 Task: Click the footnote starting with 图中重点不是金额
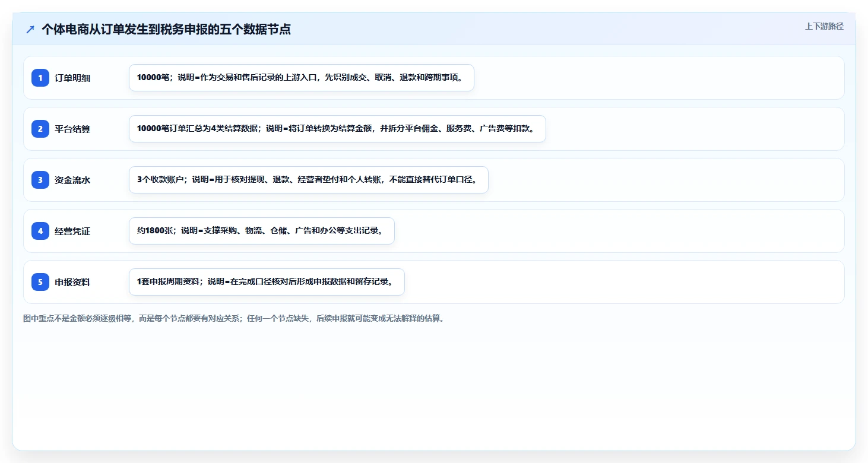[x=234, y=319]
